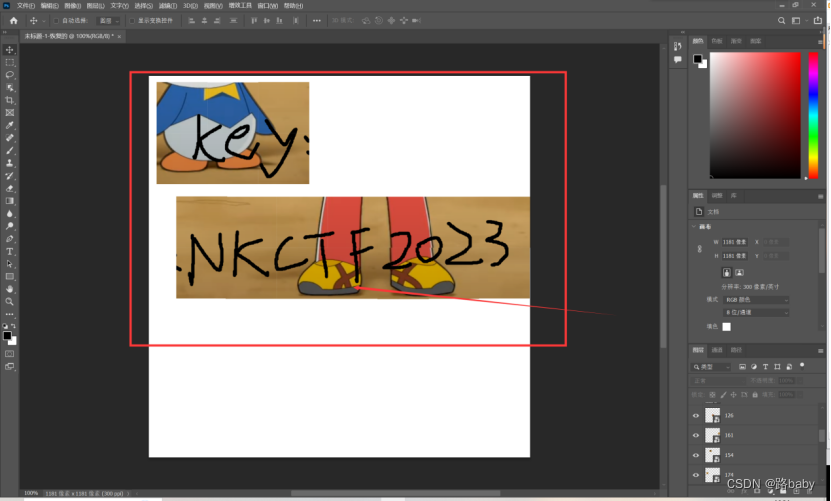Toggle the 自动选择 checkbox
The image size is (831, 501).
click(x=56, y=21)
